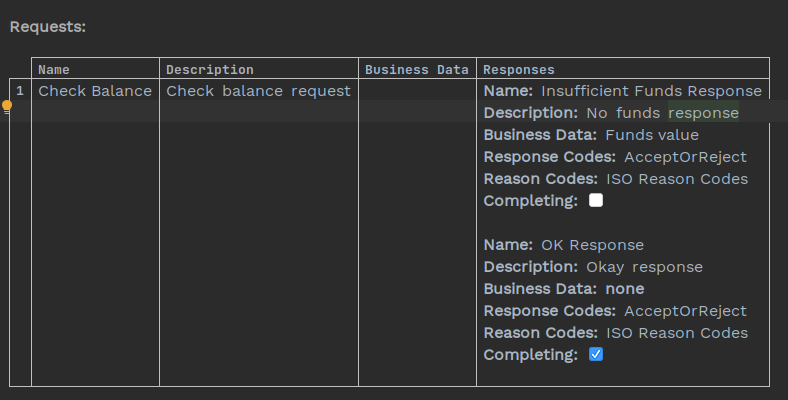Open AcceptOrReject under Insufficient Funds Response
This screenshot has height=400, width=788.
pos(685,157)
